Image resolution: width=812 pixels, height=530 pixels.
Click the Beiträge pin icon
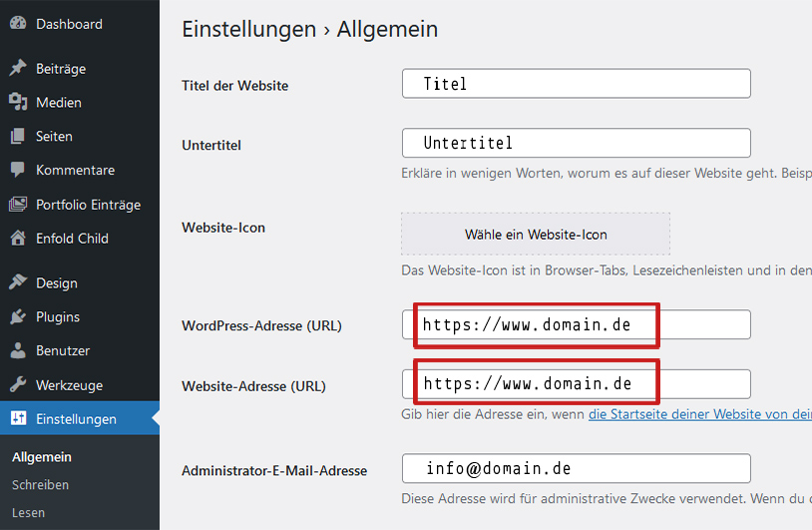pyautogui.click(x=18, y=68)
